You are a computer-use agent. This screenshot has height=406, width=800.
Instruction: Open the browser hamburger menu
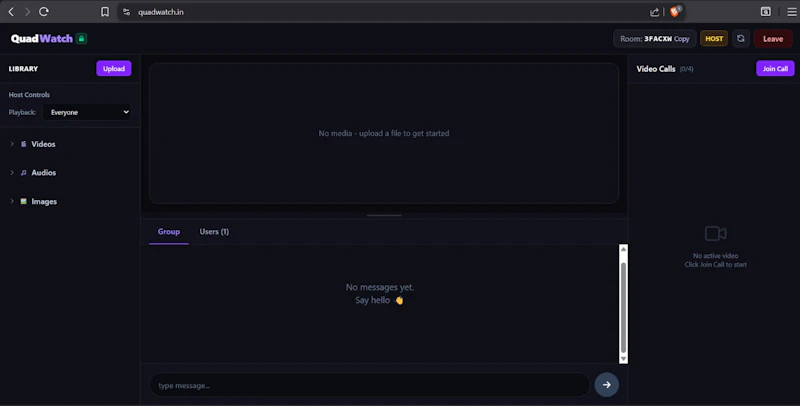(x=791, y=12)
